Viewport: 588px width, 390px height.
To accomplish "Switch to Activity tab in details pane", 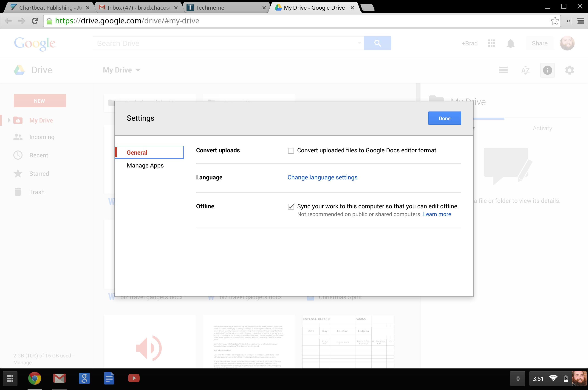I will [x=542, y=128].
